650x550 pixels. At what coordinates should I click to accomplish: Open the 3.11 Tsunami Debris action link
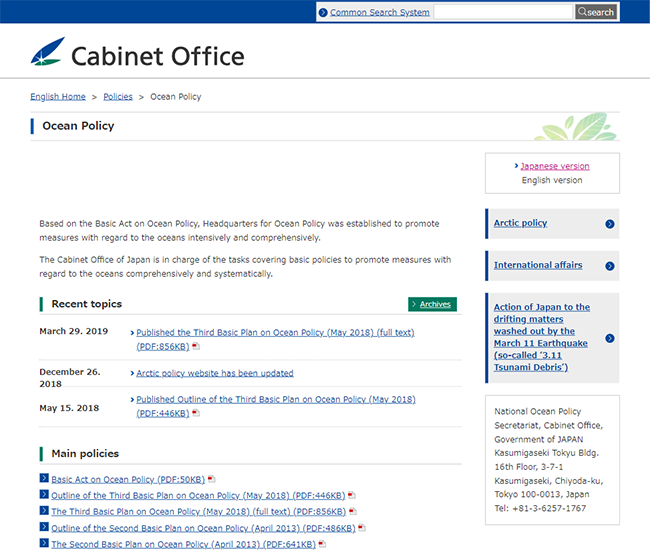pyautogui.click(x=541, y=337)
